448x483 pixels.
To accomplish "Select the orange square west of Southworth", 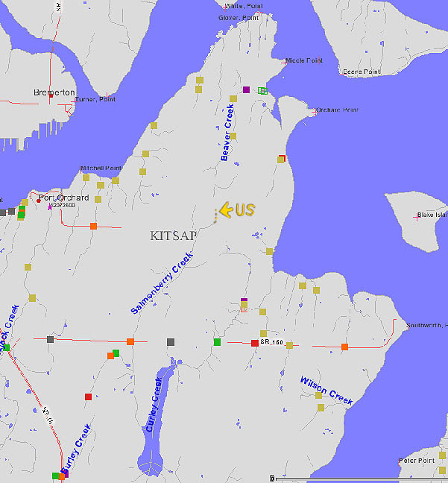I will click(x=344, y=347).
